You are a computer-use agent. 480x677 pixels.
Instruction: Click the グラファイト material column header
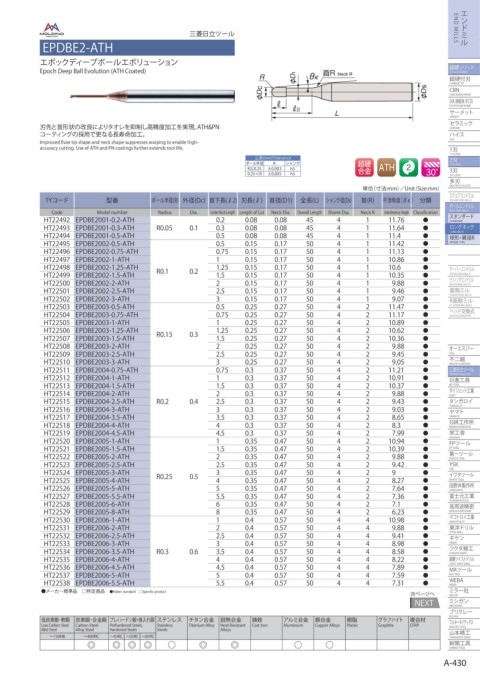[x=392, y=625]
